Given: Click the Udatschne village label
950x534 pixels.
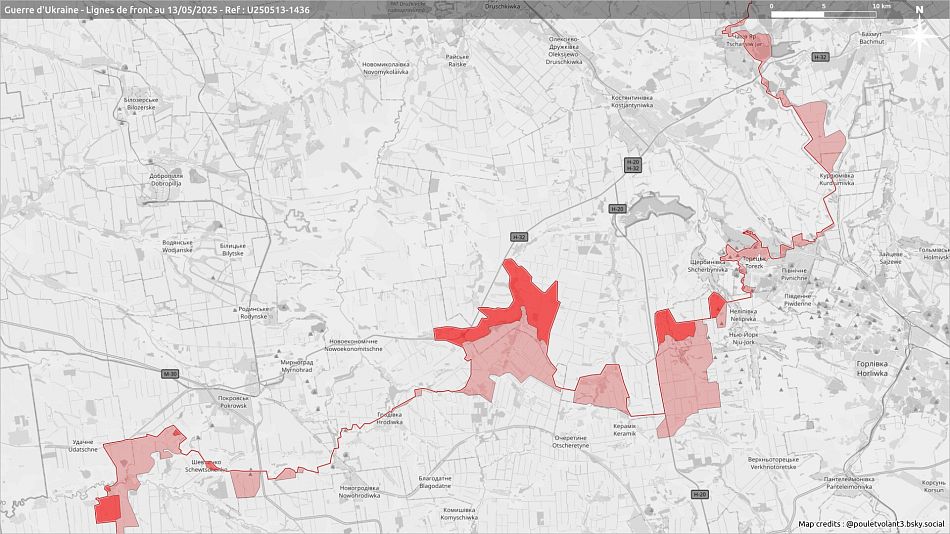Looking at the screenshot, I should [x=83, y=446].
